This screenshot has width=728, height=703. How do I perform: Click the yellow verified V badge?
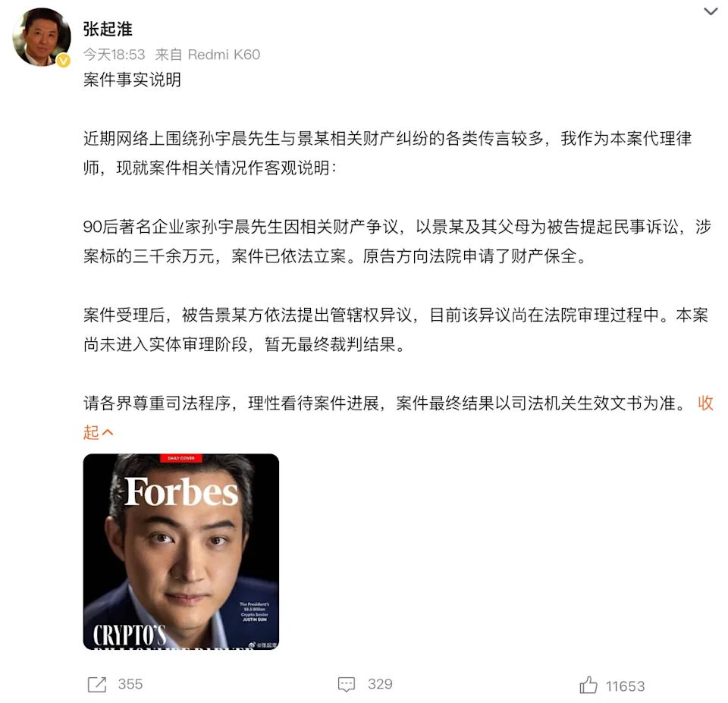coord(64,61)
